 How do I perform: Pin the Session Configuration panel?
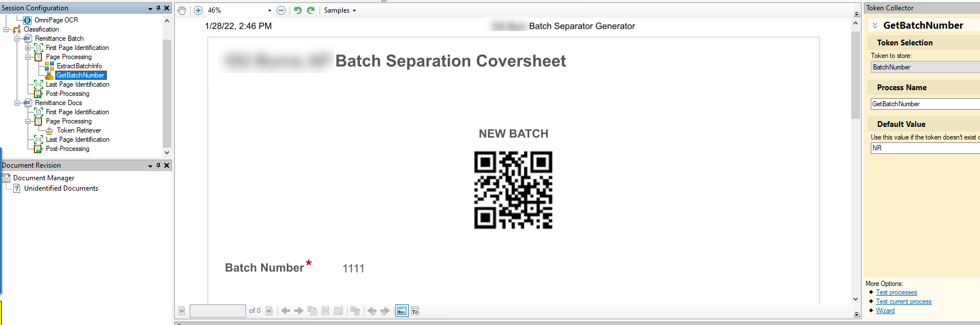click(x=159, y=8)
